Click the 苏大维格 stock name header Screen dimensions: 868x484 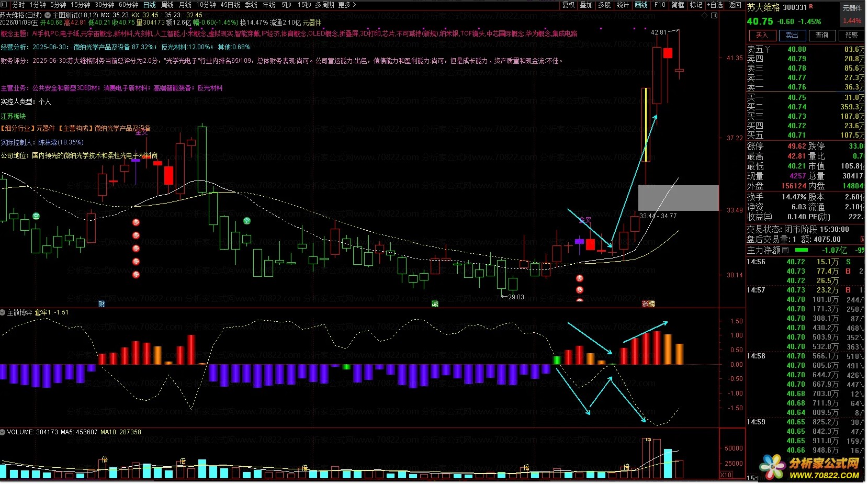[764, 7]
